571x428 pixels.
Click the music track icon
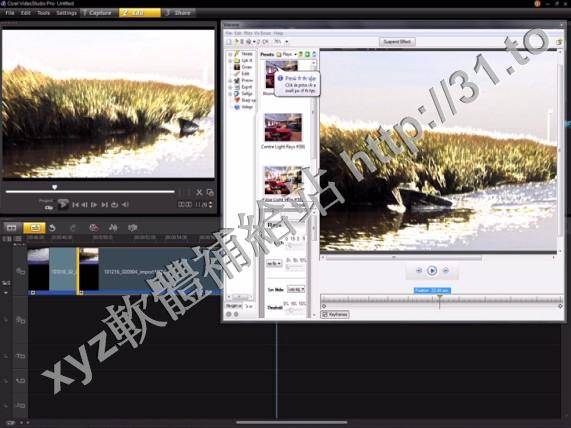coord(20,405)
